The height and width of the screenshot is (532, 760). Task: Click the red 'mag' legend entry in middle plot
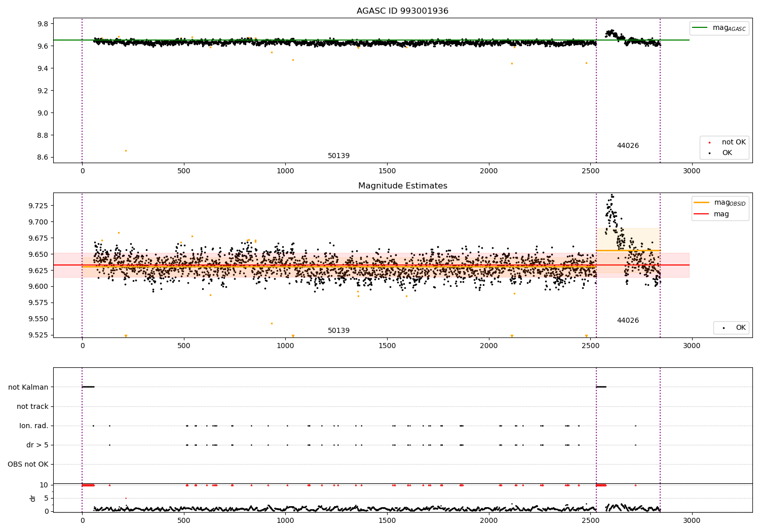tap(711, 214)
